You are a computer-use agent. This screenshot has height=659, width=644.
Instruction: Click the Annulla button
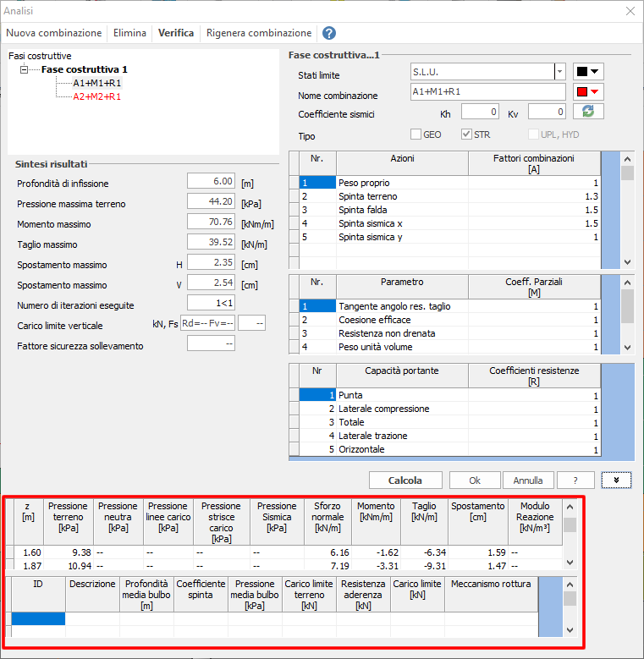528,480
